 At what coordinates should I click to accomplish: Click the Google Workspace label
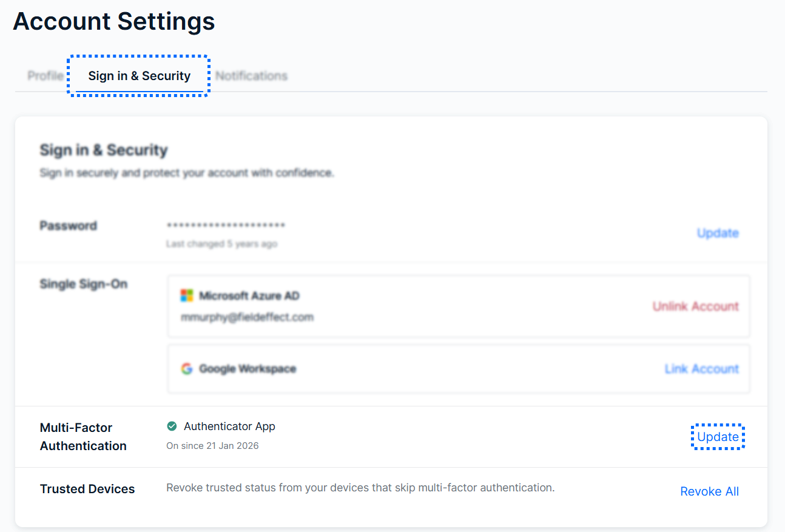[248, 369]
